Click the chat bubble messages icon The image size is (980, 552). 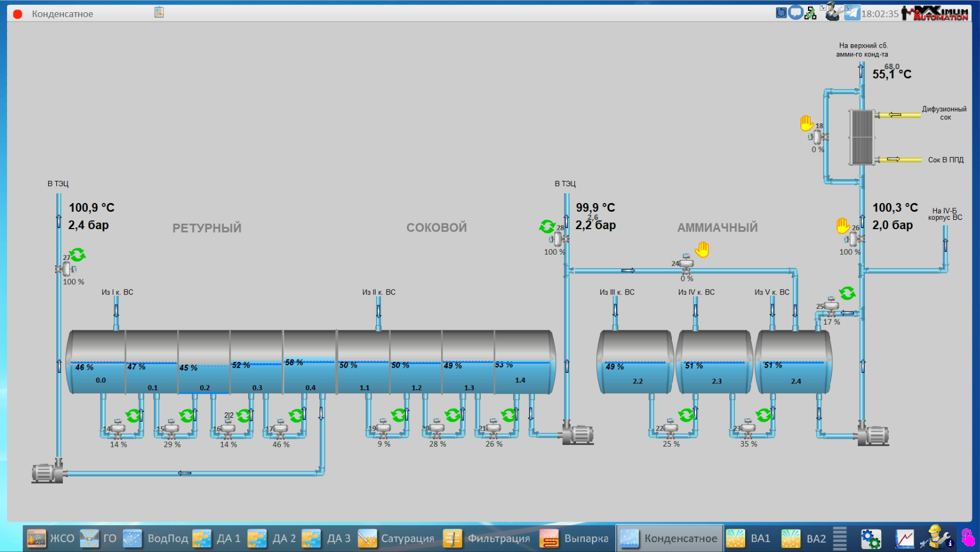[x=795, y=12]
